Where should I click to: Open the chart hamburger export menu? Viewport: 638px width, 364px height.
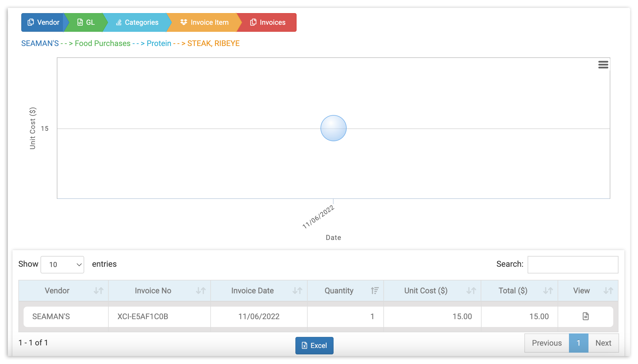603,65
